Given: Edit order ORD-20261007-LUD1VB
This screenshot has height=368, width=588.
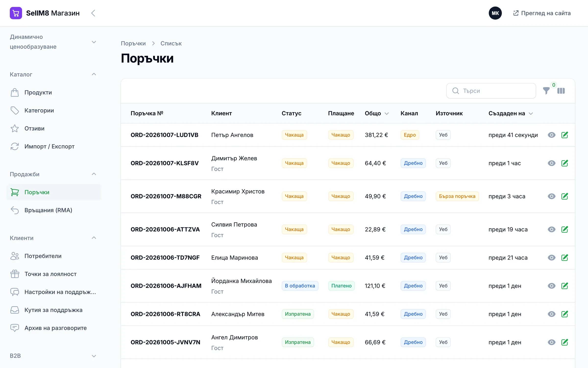Looking at the screenshot, I should (564, 135).
